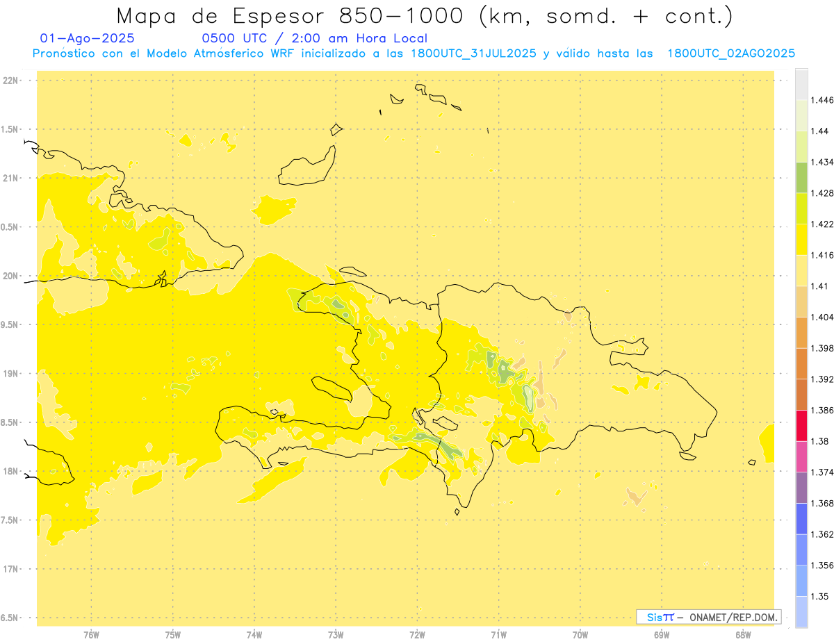This screenshot has width=834, height=644.
Task: Click the 0.5N latitude axis label
Action: click(x=10, y=227)
